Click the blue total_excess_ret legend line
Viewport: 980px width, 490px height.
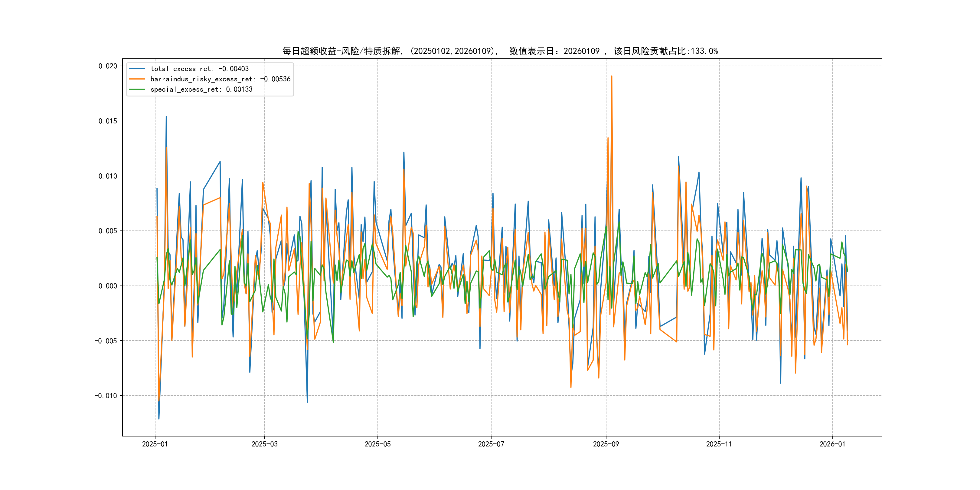tap(137, 69)
